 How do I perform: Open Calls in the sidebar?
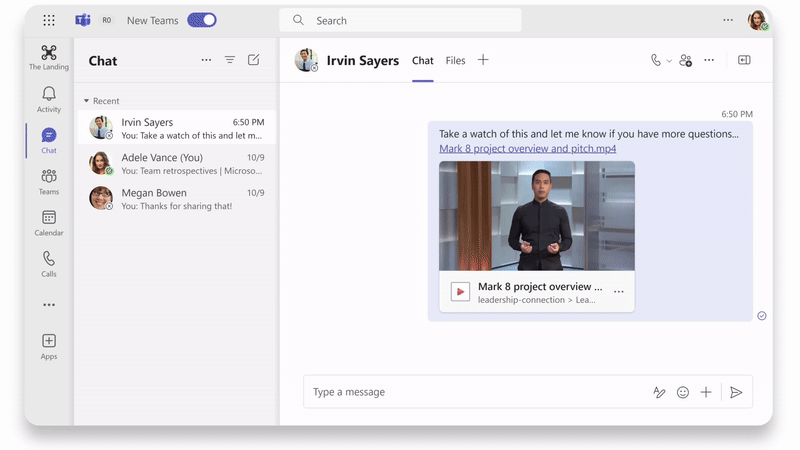49,264
